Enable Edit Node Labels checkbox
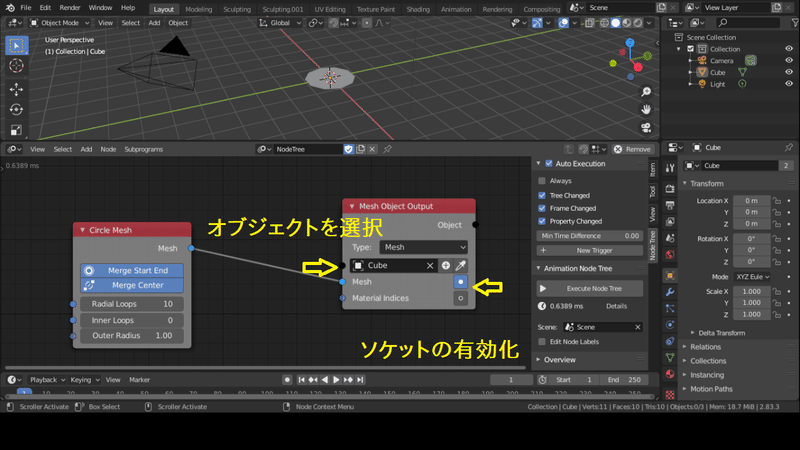The image size is (800, 450). (x=542, y=342)
